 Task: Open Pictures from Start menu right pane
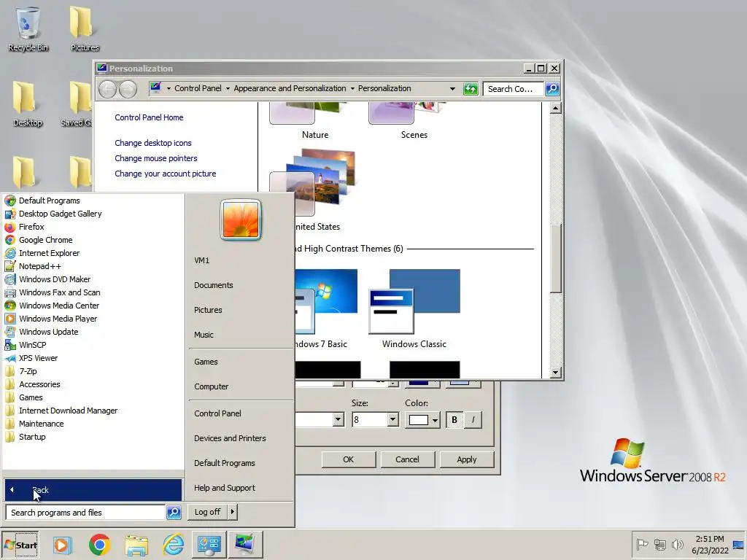(208, 310)
